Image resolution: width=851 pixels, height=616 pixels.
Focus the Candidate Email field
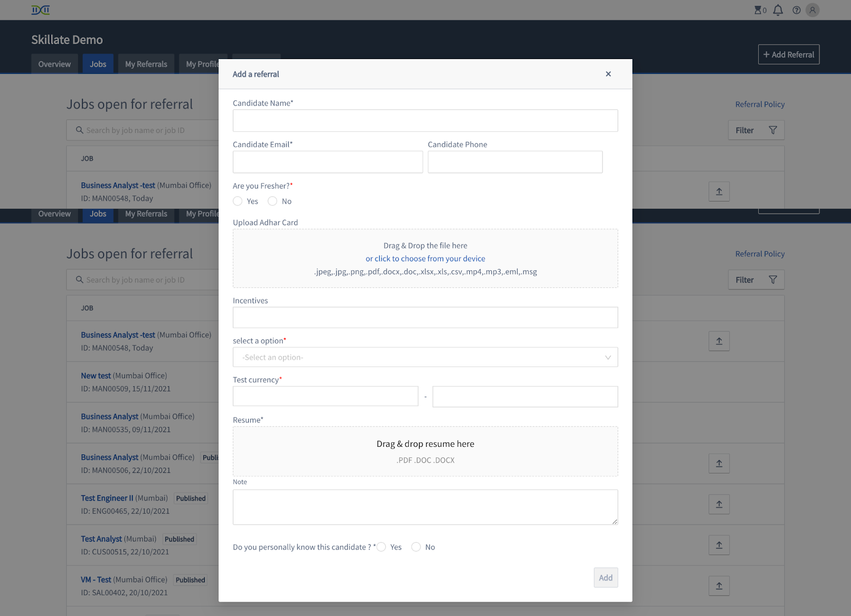[x=328, y=162]
